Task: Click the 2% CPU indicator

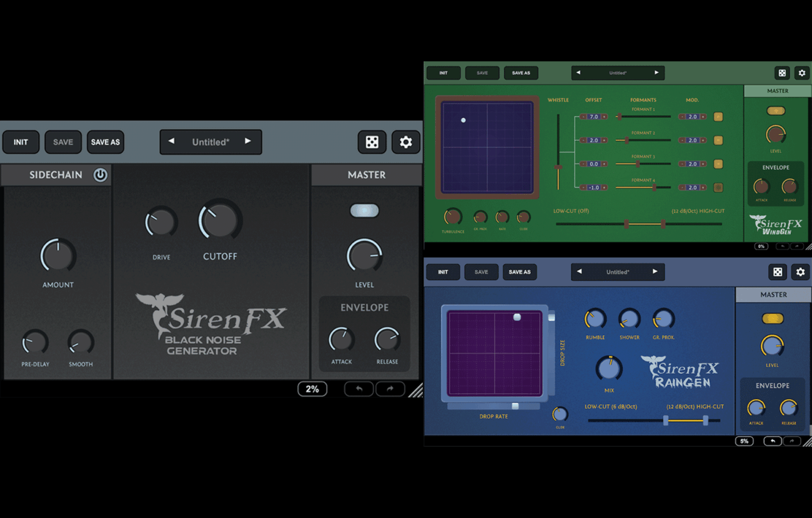Action: tap(312, 389)
